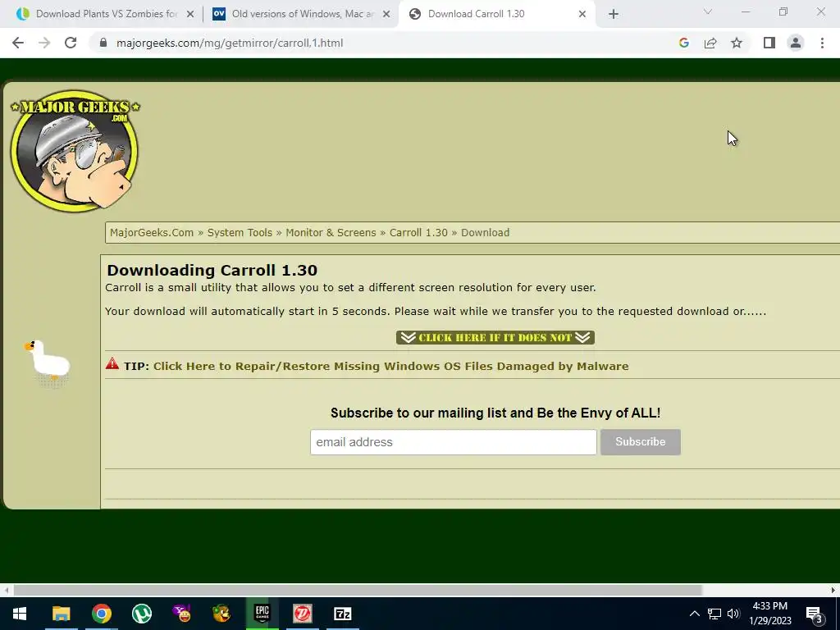Close the Old versions of Windows tab
The height and width of the screenshot is (630, 840).
(x=386, y=15)
